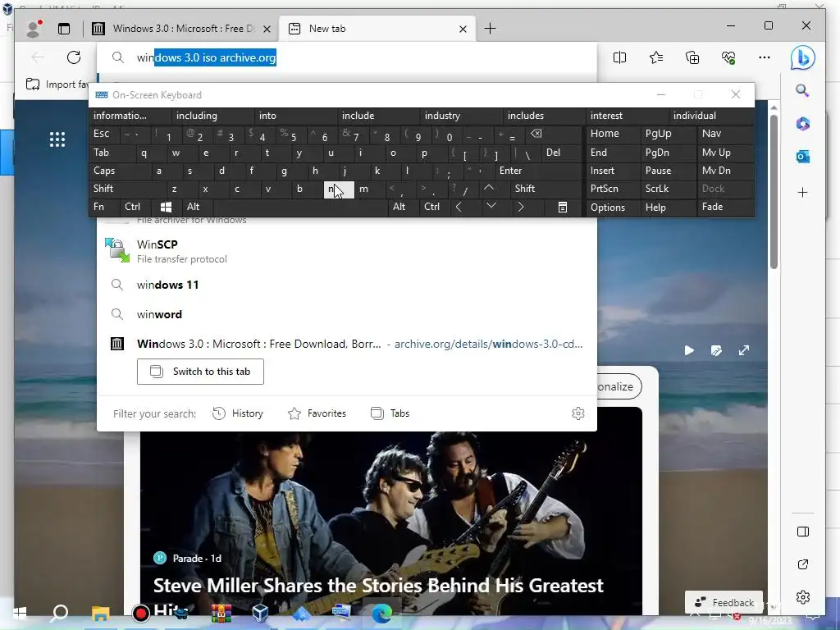Click the Help key on keyboard

click(668, 207)
